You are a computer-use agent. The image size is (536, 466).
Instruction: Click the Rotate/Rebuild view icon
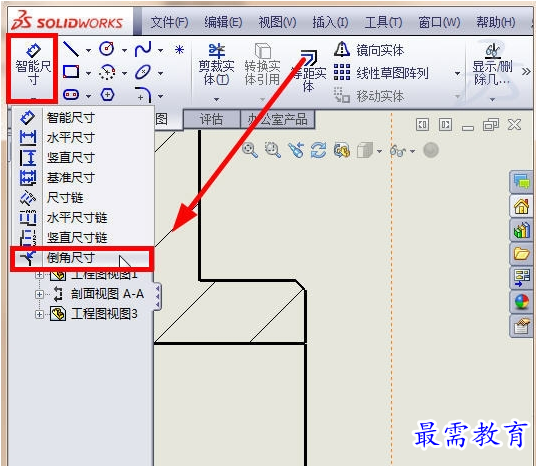[x=319, y=150]
